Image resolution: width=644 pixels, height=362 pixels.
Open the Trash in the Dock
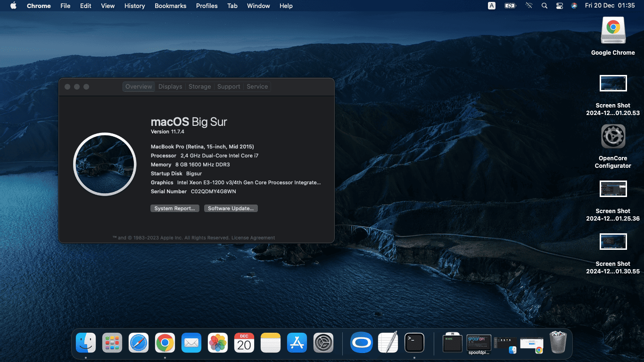(x=558, y=342)
